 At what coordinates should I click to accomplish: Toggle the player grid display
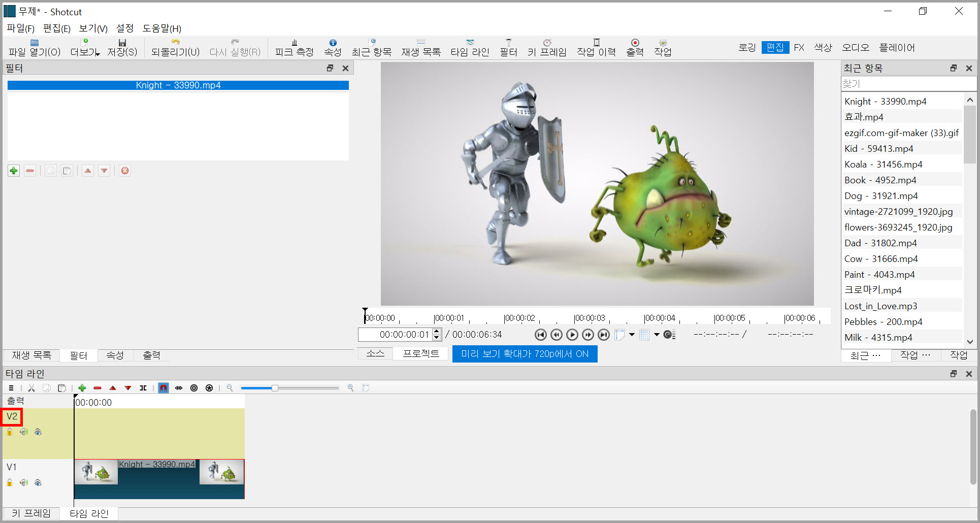tap(644, 335)
